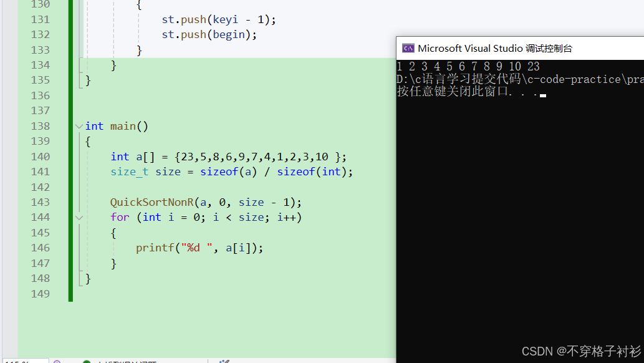Collapse the main() function fold chevron

point(79,127)
